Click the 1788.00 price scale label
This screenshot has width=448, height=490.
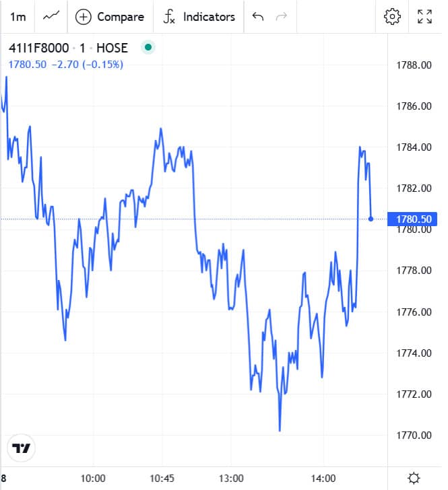(414, 65)
